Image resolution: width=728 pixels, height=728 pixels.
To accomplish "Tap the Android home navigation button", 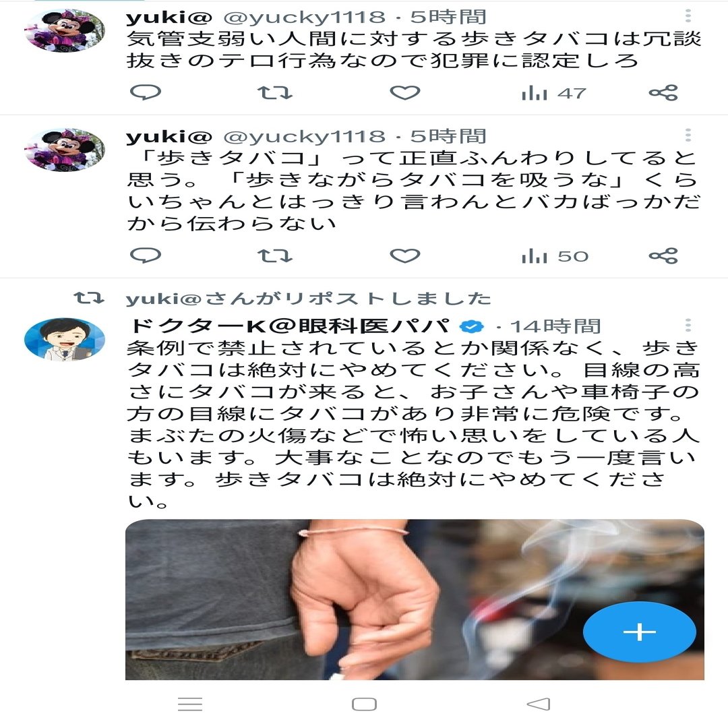I will tap(364, 704).
